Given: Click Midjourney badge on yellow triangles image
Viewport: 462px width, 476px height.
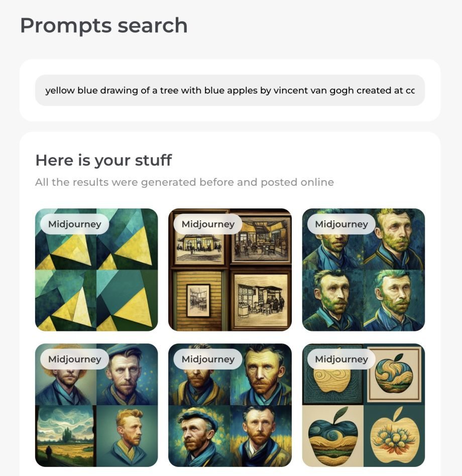Looking at the screenshot, I should pos(75,224).
